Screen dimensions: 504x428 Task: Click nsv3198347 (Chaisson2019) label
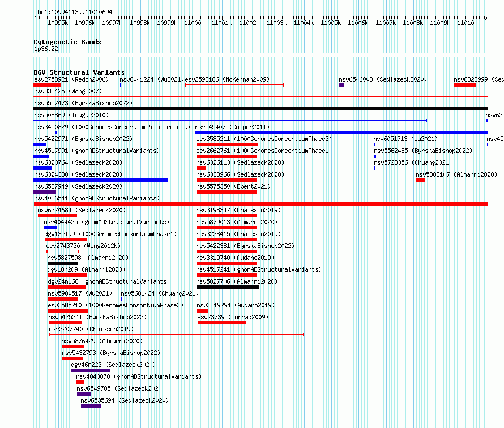238,210
